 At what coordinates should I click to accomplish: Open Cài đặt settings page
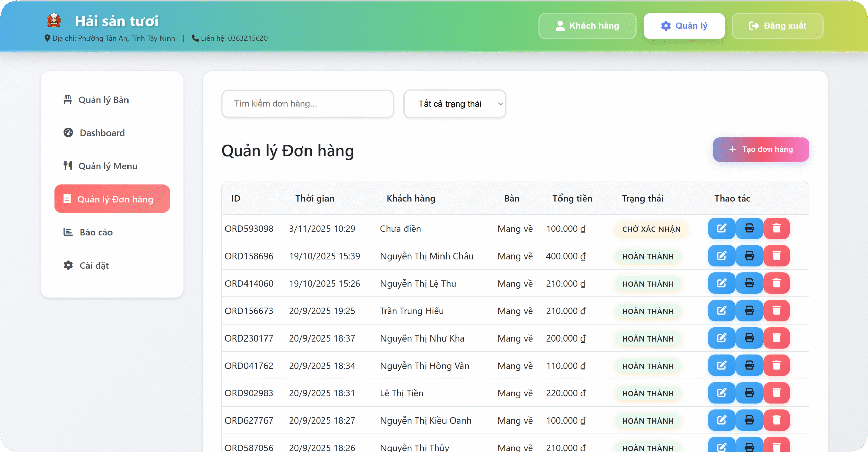(x=94, y=266)
